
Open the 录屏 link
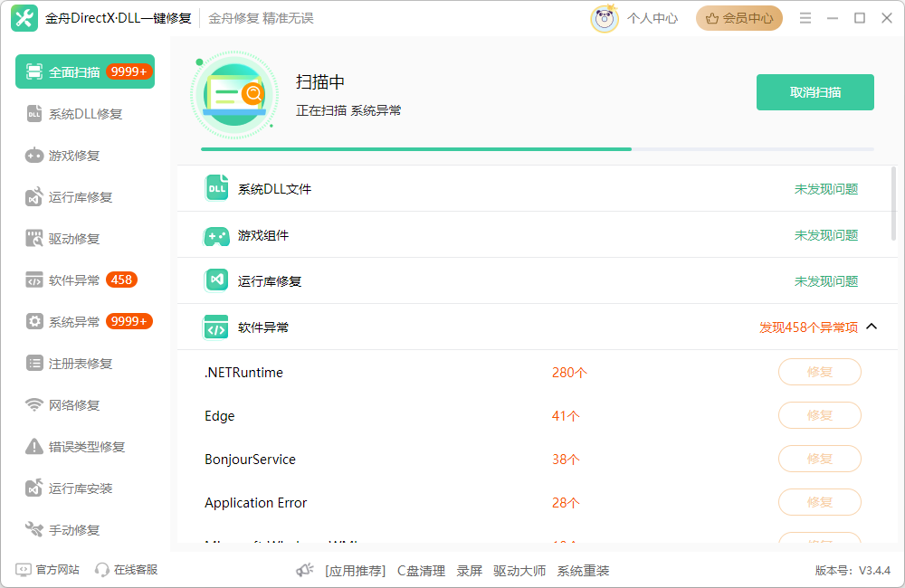pyautogui.click(x=469, y=571)
